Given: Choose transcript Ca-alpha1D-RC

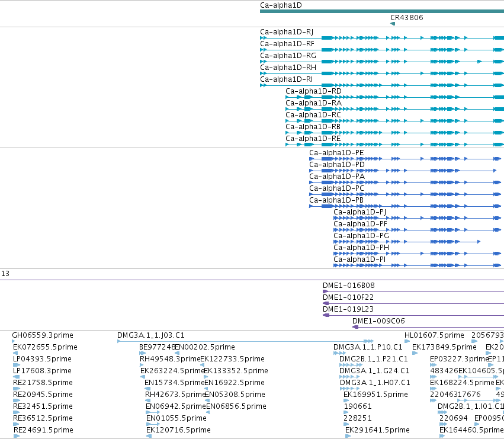Looking at the screenshot, I should (x=313, y=115).
